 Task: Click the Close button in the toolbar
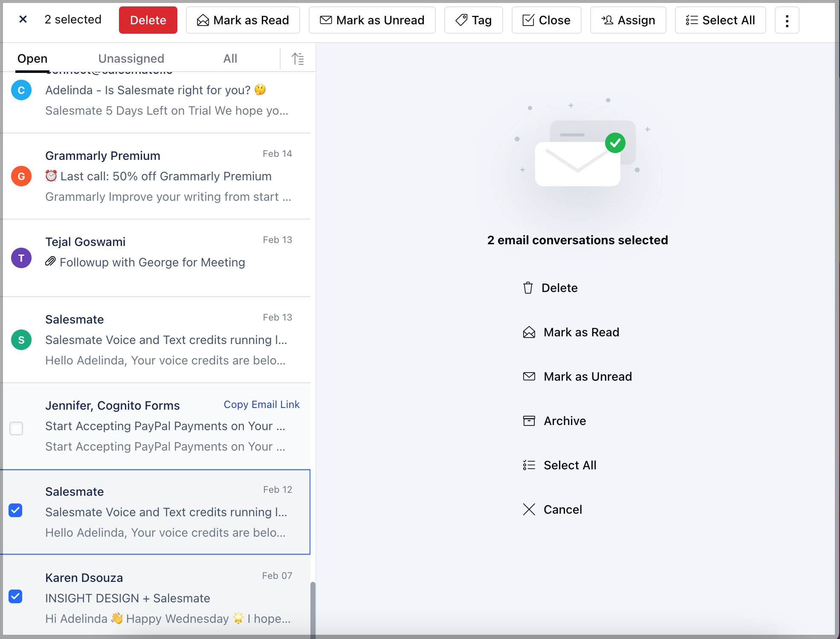546,20
